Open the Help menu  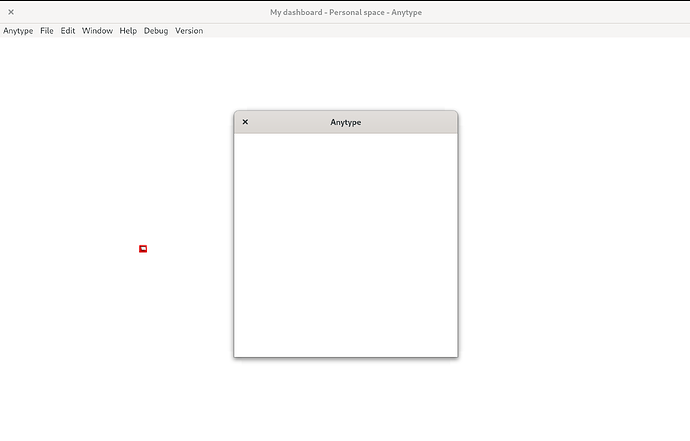point(128,31)
